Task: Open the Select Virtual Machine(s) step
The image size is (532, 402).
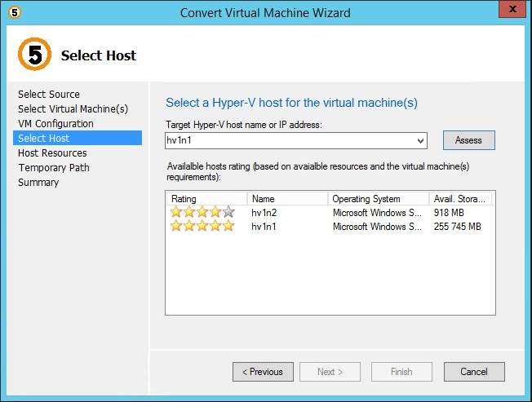Action: [x=73, y=109]
